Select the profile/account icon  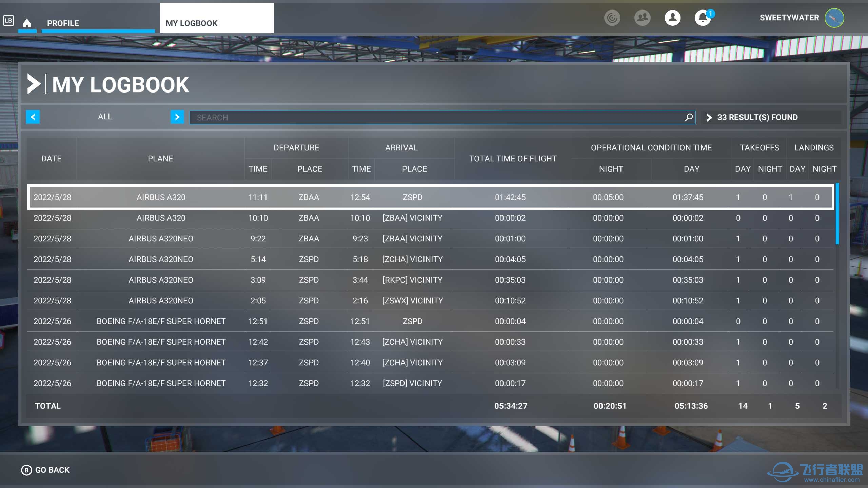[x=672, y=17]
